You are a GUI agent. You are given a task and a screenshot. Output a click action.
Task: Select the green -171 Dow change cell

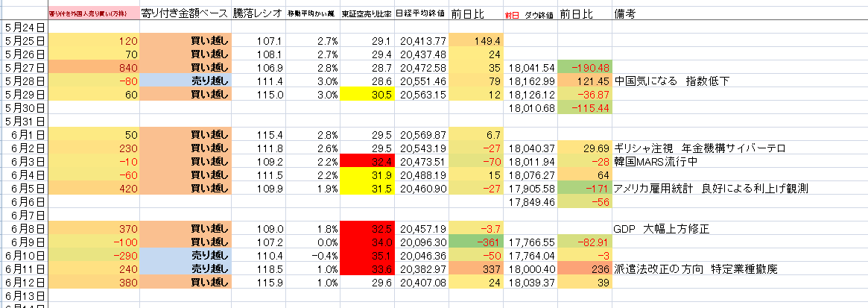point(585,188)
